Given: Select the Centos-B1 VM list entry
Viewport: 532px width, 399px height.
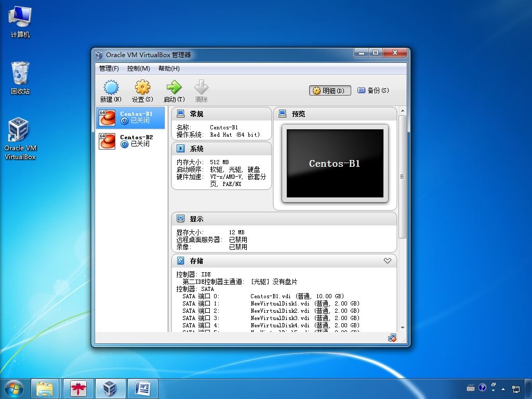Looking at the screenshot, I should coord(130,118).
